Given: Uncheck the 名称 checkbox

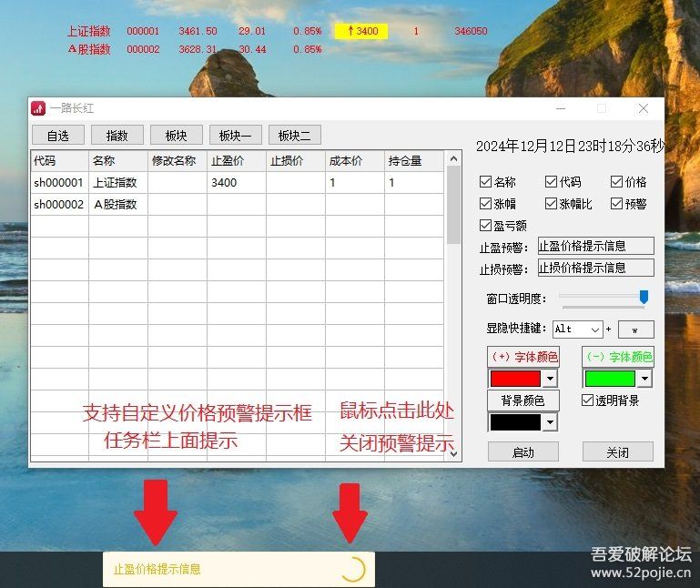Looking at the screenshot, I should coord(486,182).
